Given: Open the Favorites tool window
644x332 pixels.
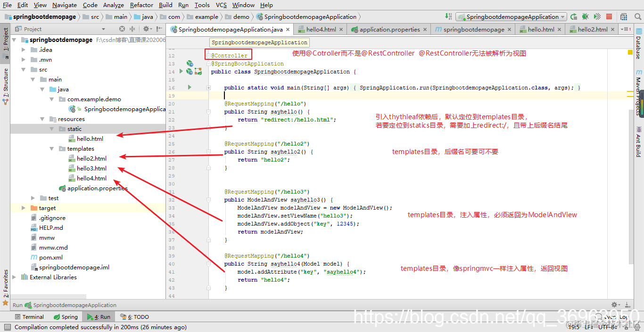Looking at the screenshot, I should pos(5,287).
